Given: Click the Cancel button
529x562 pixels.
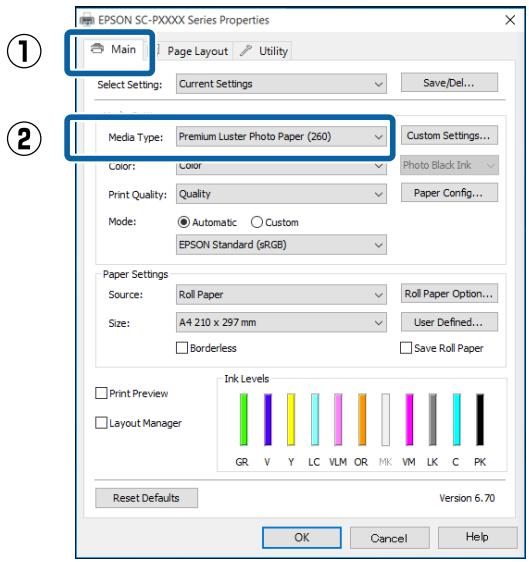Looking at the screenshot, I should coord(389,538).
